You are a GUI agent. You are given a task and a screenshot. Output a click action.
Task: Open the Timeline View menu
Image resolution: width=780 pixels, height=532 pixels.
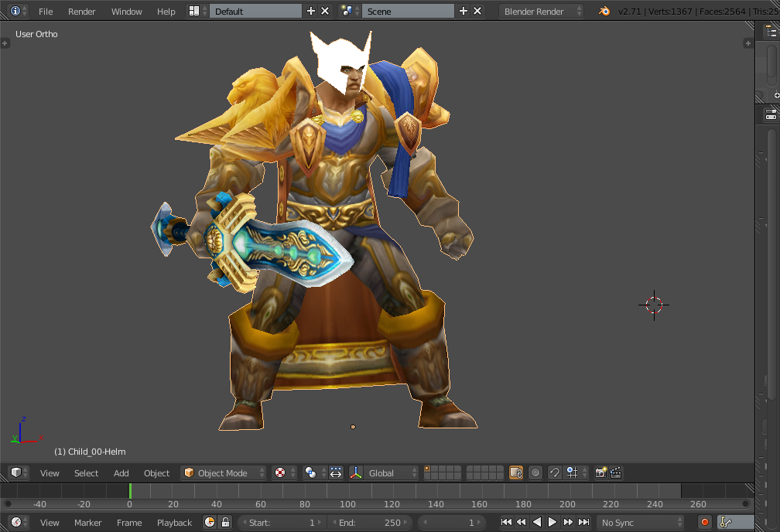point(50,523)
